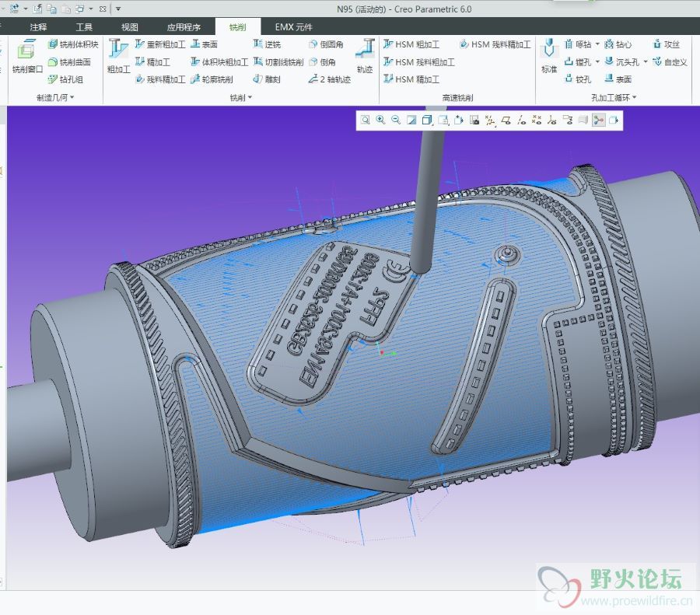700x615 pixels.
Task: Click the Zoom In magnifier icon
Action: pyautogui.click(x=380, y=120)
